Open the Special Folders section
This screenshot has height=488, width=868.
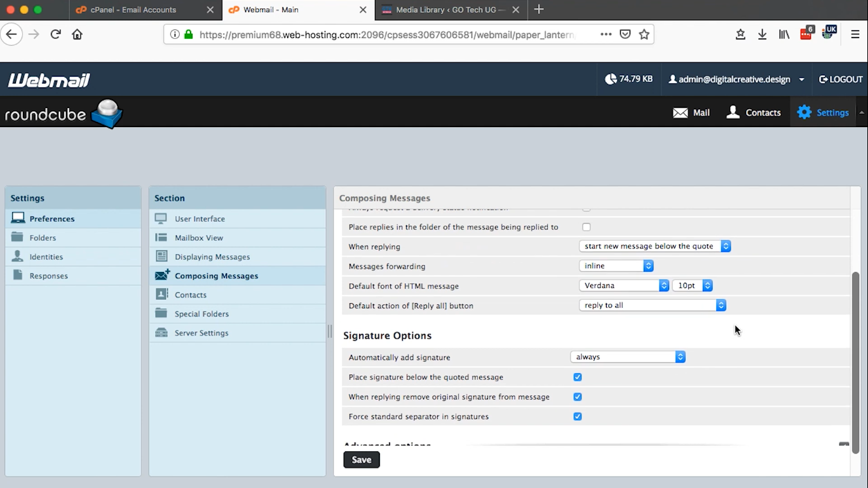(x=238, y=314)
